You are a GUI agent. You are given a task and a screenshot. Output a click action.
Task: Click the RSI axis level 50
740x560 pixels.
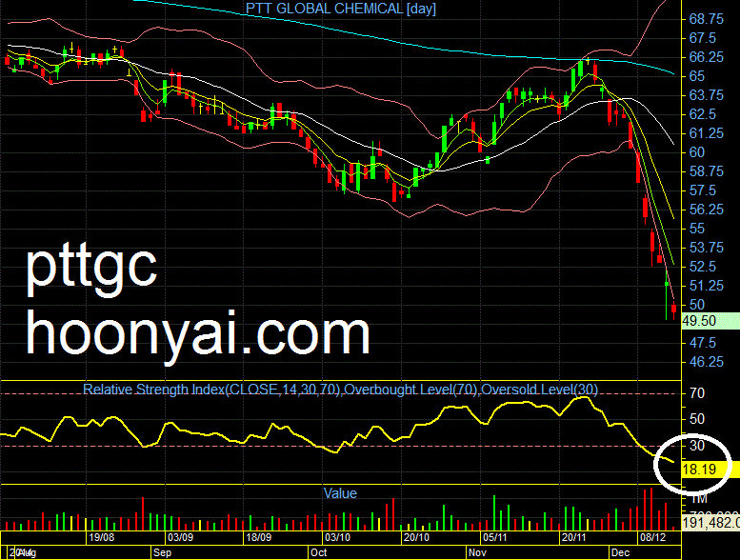(x=697, y=419)
